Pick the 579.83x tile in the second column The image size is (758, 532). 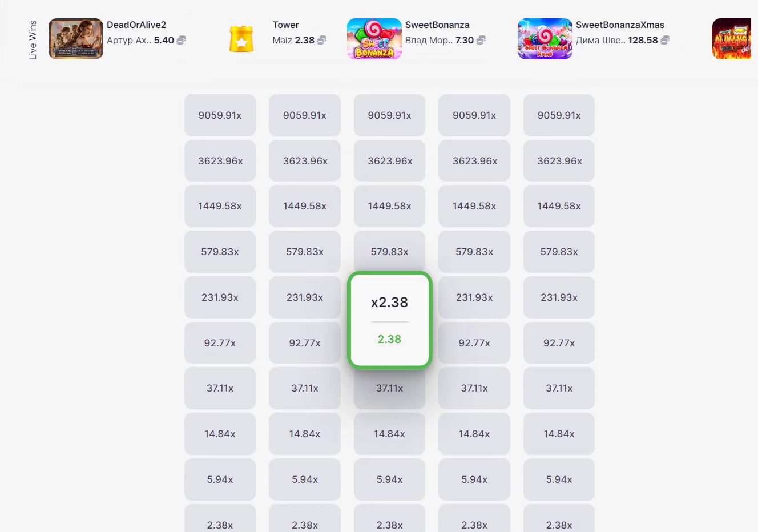tap(305, 252)
